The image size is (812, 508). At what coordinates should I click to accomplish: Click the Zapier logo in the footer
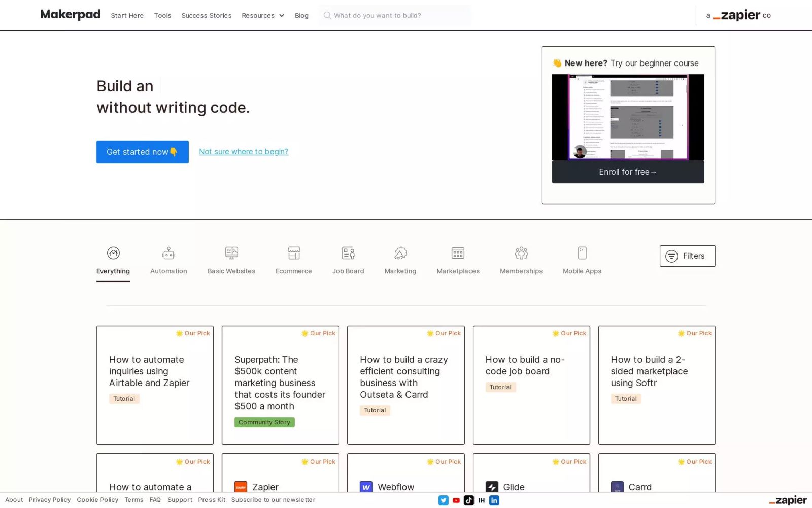click(788, 500)
